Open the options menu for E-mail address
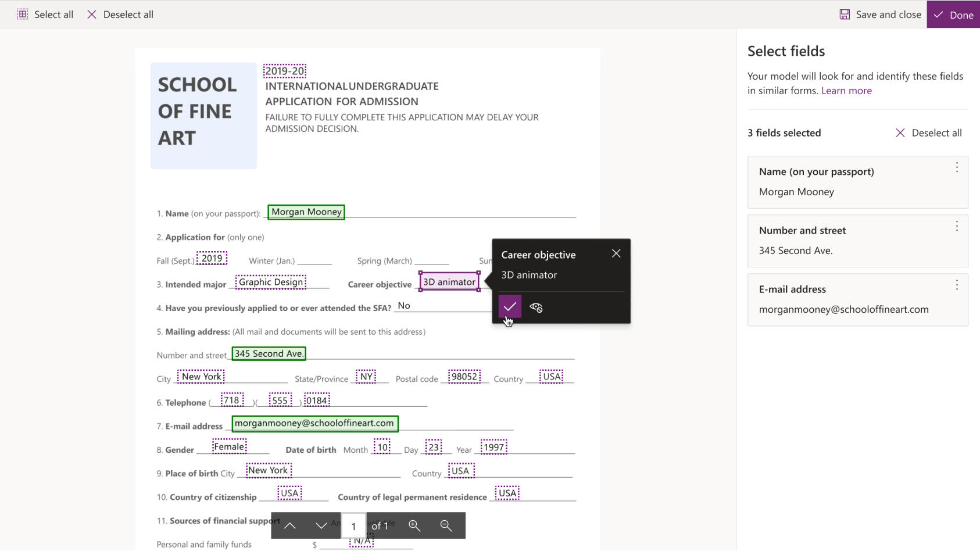Screen dimensions: 980x551 click(x=956, y=285)
